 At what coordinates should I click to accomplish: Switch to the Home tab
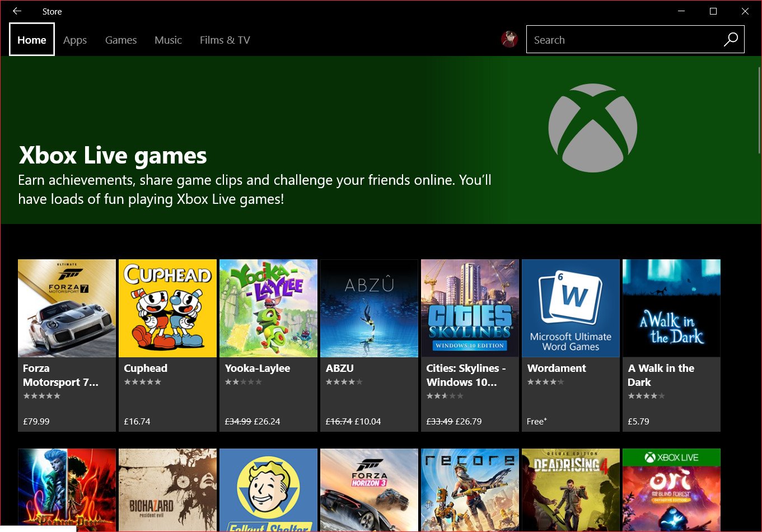coord(32,40)
